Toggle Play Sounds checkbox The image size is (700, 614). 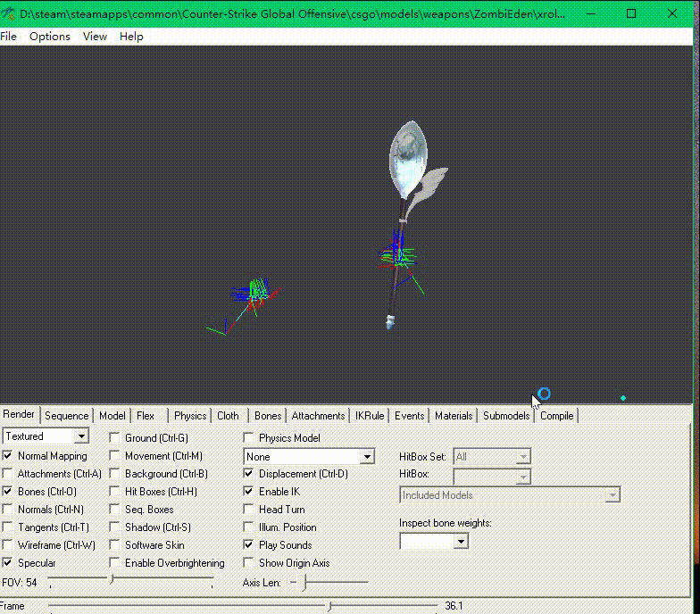[x=248, y=544]
